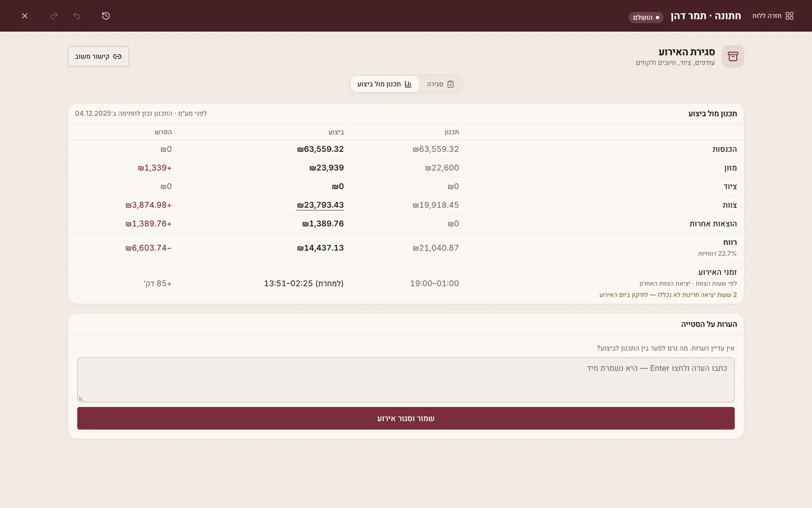This screenshot has height=508, width=812.
Task: Select the תכנון מול ביצוע tab
Action: tap(385, 84)
